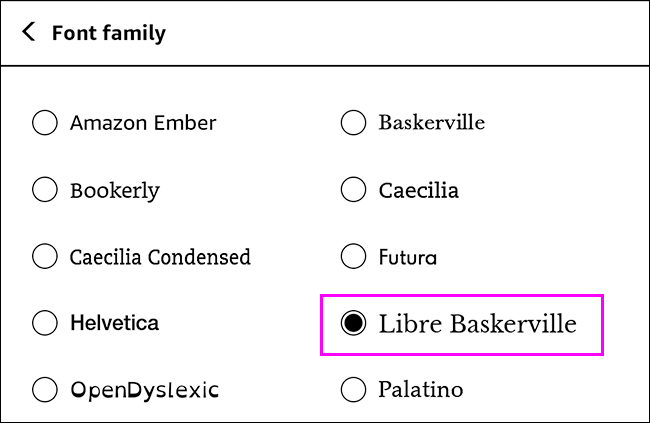This screenshot has height=423, width=650.
Task: Pick the Caecilia radio button
Action: click(353, 190)
